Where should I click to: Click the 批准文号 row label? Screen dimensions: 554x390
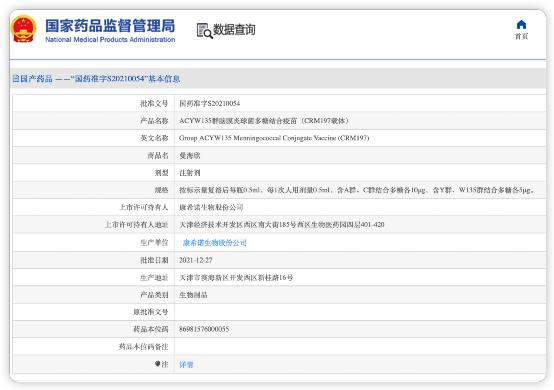point(154,104)
